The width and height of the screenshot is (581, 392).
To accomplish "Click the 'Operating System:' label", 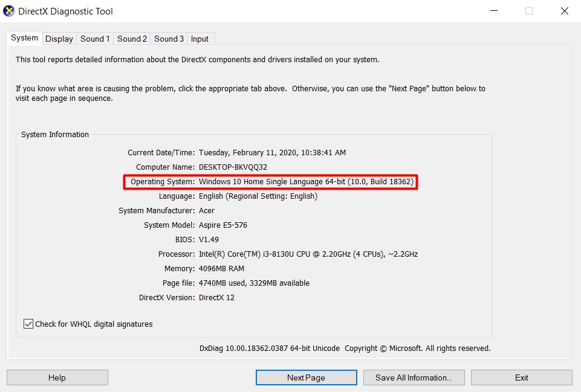I will pos(163,182).
